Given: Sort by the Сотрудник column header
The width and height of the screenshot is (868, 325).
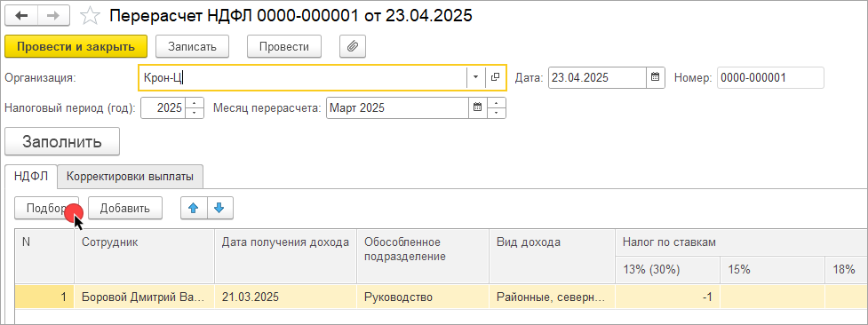Looking at the screenshot, I should point(144,257).
